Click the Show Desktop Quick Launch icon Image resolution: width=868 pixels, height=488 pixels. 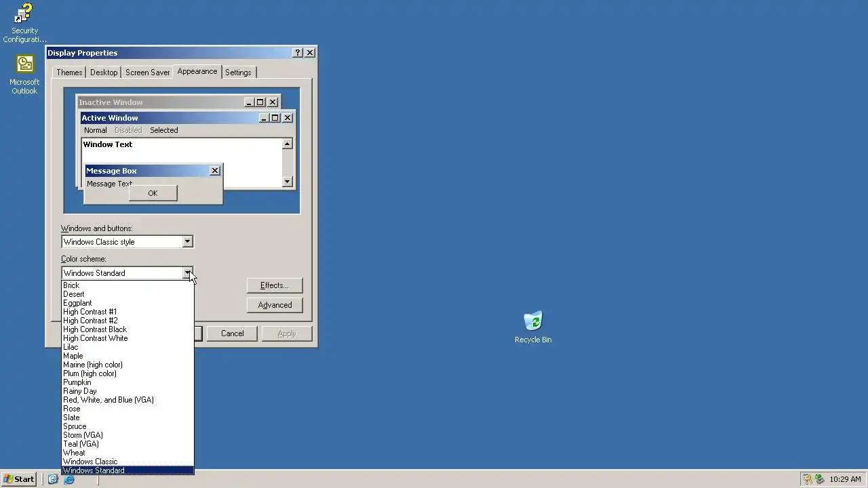click(x=53, y=479)
